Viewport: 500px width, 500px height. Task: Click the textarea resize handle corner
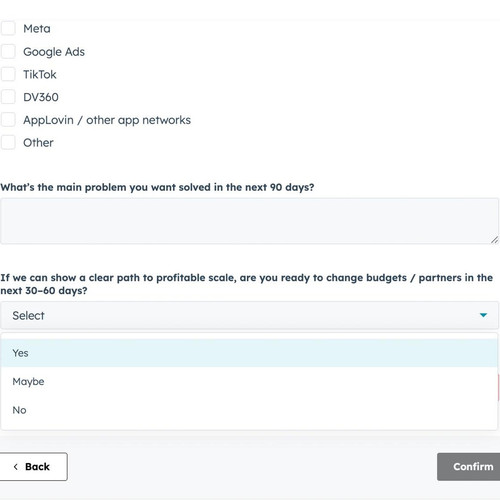point(494,240)
